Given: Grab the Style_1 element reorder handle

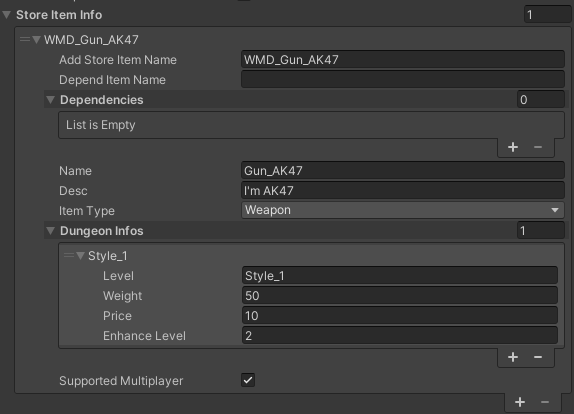Looking at the screenshot, I should point(69,255).
